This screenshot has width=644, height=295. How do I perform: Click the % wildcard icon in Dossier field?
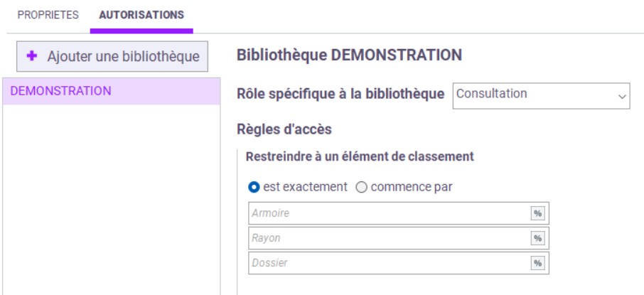click(x=537, y=263)
